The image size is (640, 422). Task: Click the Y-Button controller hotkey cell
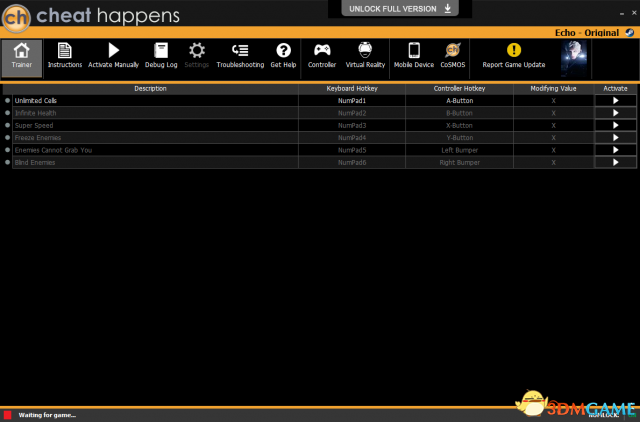point(460,138)
